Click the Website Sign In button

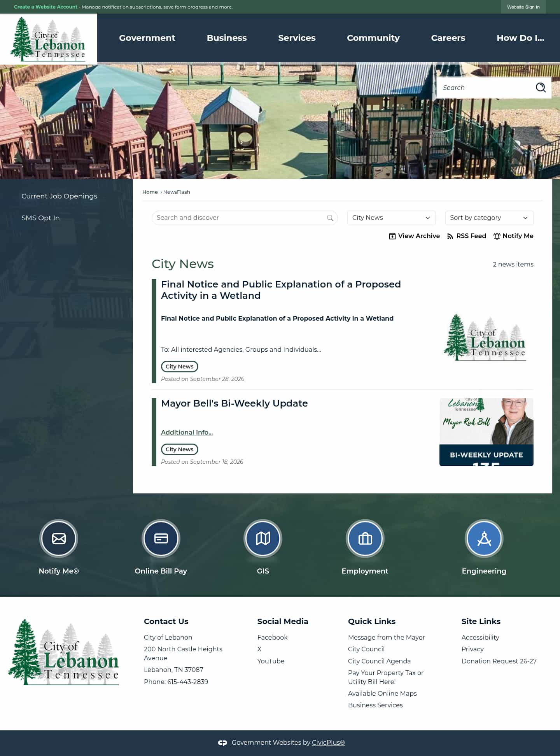tap(523, 7)
